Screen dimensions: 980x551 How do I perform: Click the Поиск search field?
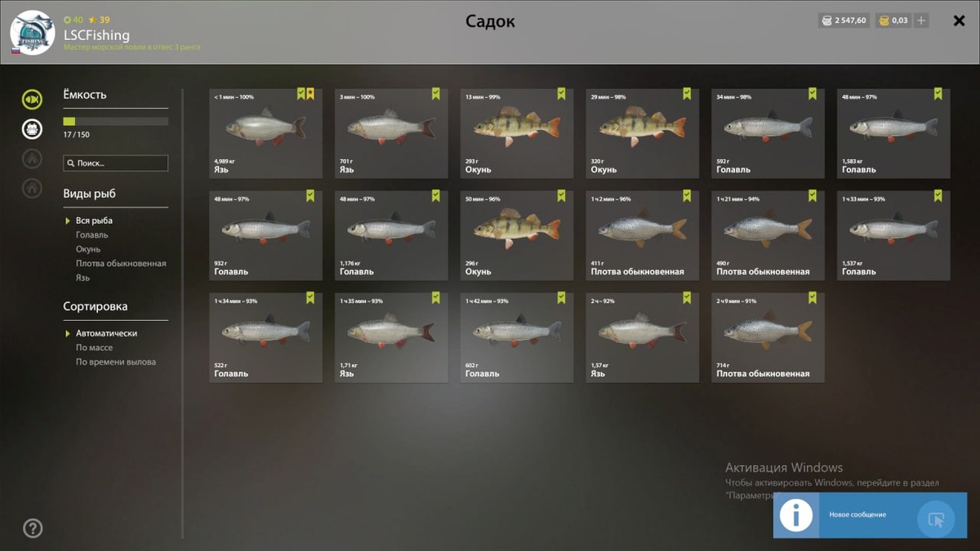coord(116,163)
